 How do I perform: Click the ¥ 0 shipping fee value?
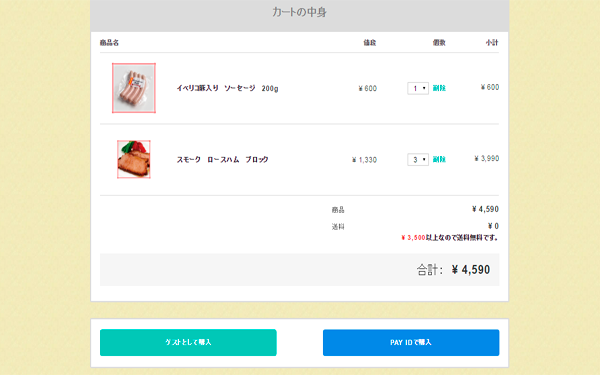493,226
